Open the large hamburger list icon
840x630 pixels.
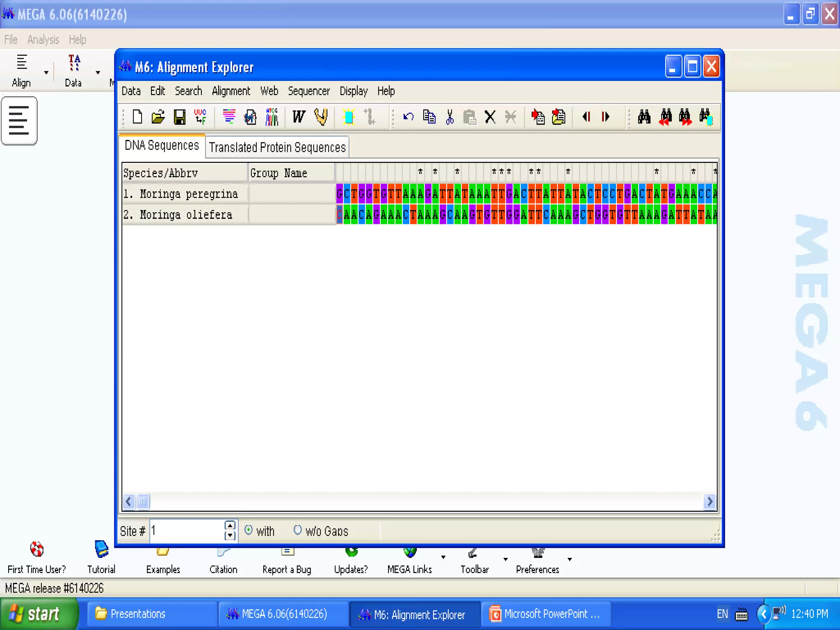pos(19,121)
